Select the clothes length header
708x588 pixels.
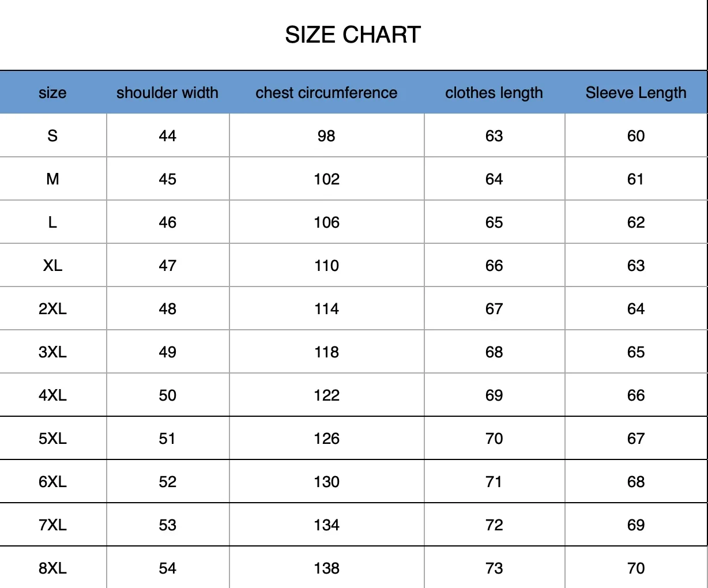(494, 93)
